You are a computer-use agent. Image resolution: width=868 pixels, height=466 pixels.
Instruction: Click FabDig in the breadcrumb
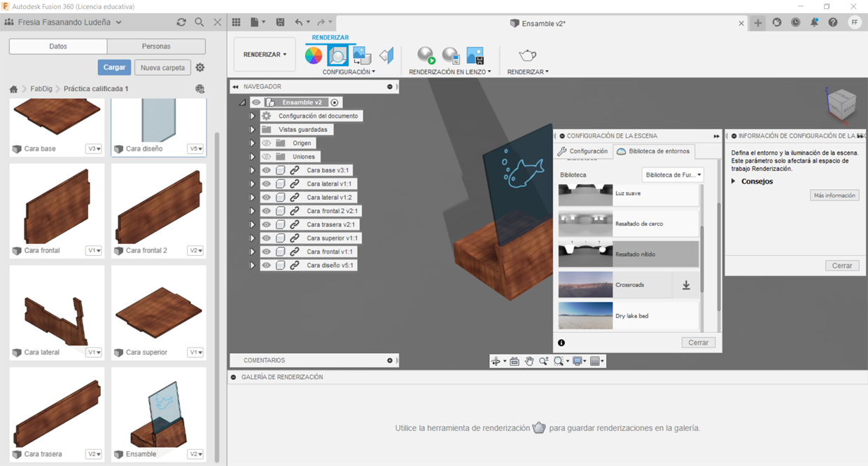[x=41, y=89]
